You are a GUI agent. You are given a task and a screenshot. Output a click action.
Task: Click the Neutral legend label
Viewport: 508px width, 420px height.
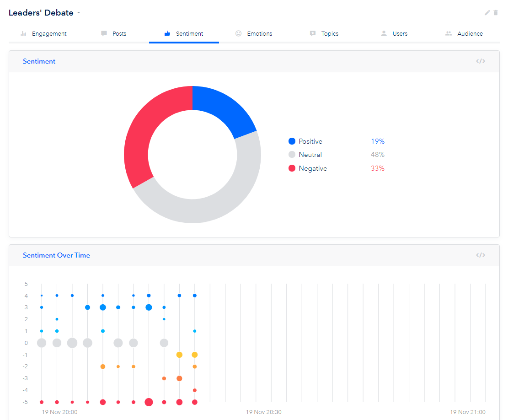[310, 155]
